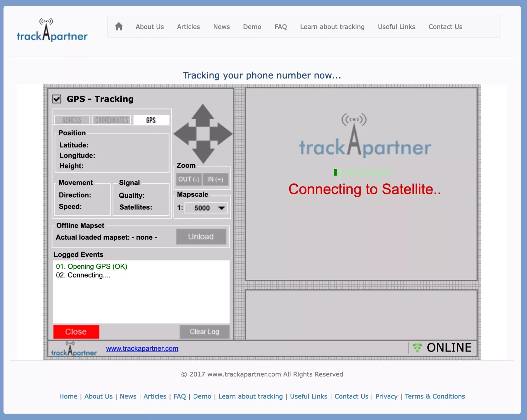This screenshot has height=420, width=527.
Task: Click the Logged Events list box
Action: coord(141,292)
